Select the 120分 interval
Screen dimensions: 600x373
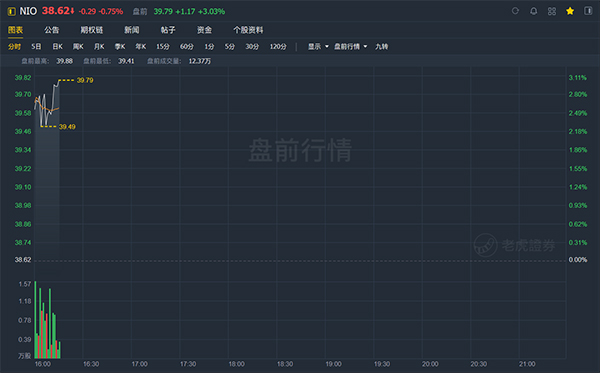pyautogui.click(x=278, y=46)
